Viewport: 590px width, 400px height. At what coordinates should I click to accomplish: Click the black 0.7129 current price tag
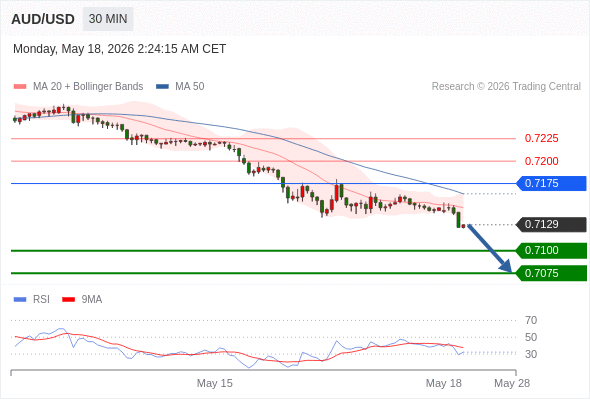pyautogui.click(x=551, y=225)
